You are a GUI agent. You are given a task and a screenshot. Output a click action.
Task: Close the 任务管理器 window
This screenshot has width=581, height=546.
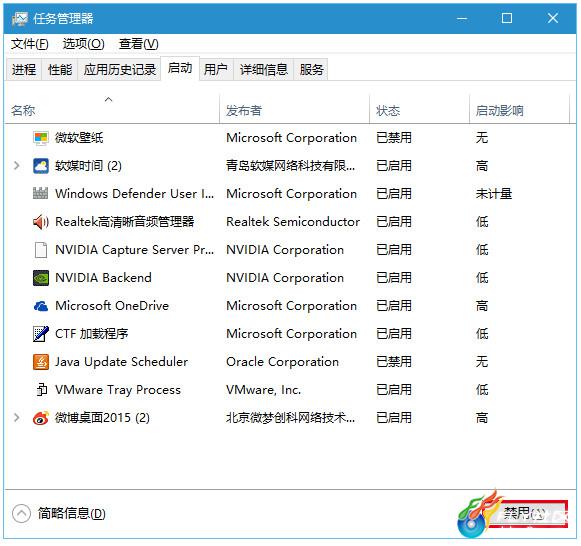(x=553, y=19)
